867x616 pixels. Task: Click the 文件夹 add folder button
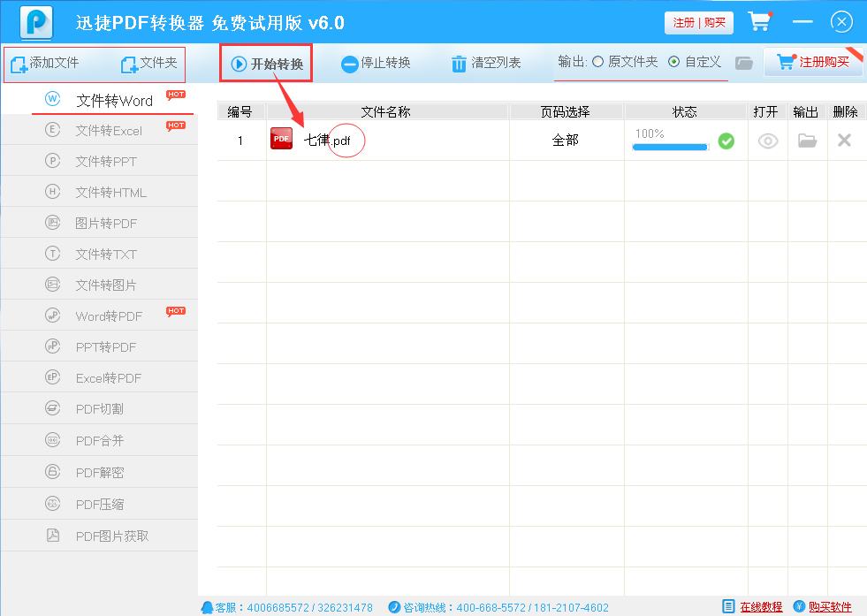pos(149,63)
